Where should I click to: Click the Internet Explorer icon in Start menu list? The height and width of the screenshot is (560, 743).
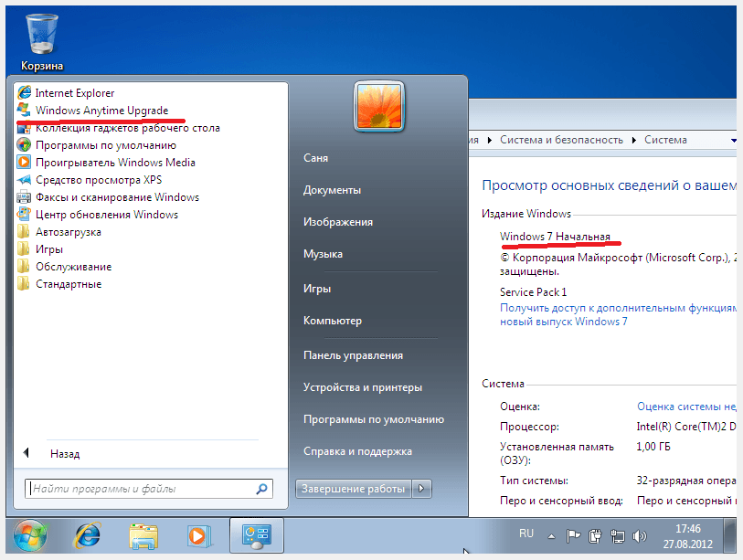coord(24,92)
